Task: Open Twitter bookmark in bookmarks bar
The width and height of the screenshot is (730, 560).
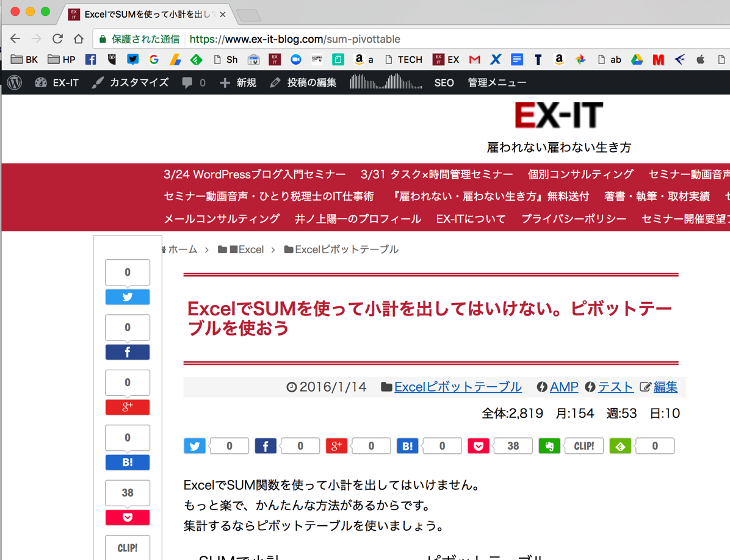Action: pos(132,60)
